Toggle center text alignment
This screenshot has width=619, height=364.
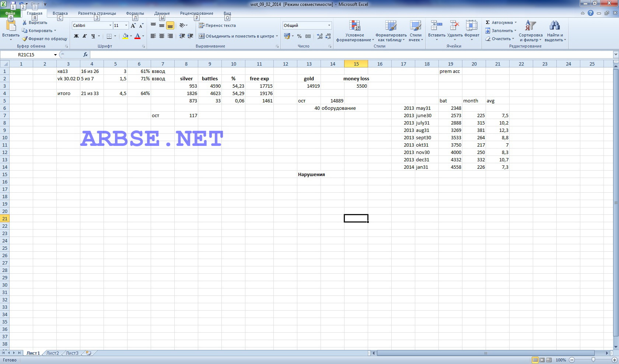tap(162, 36)
